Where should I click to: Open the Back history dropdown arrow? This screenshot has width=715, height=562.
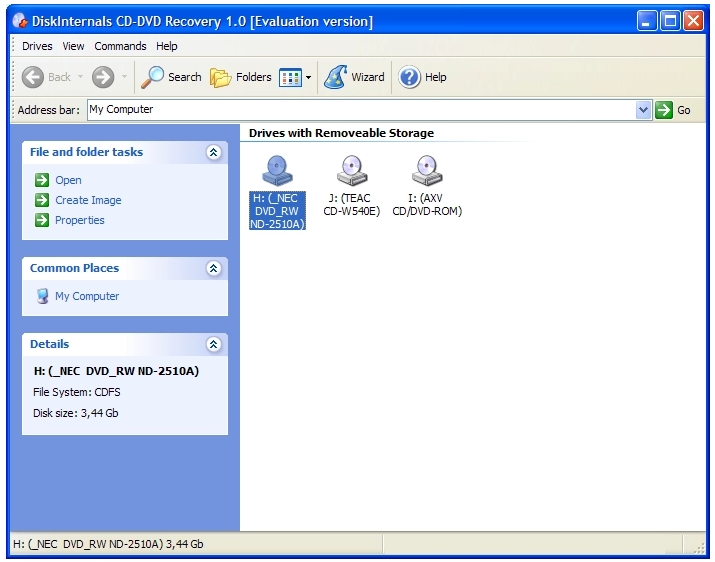(x=80, y=77)
